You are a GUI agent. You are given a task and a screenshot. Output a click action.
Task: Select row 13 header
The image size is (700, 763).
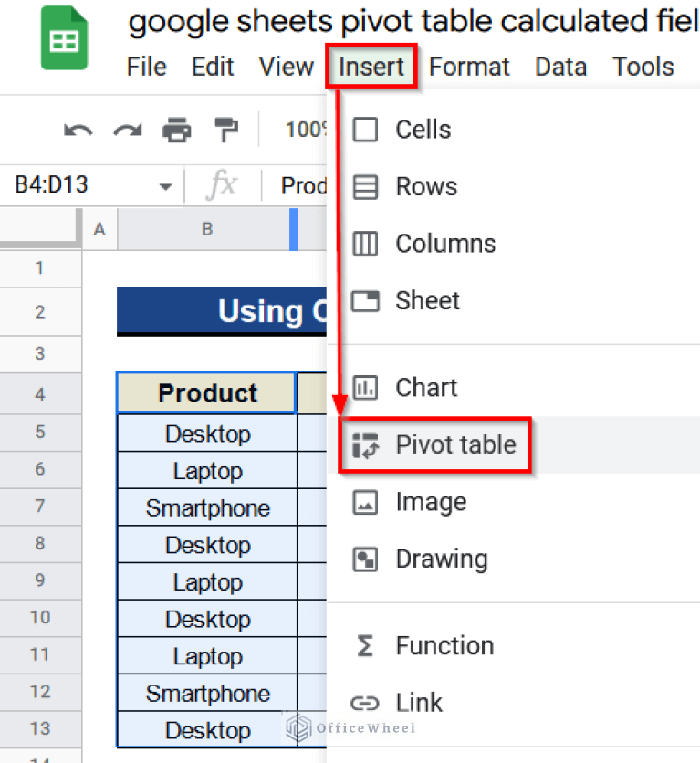(40, 729)
